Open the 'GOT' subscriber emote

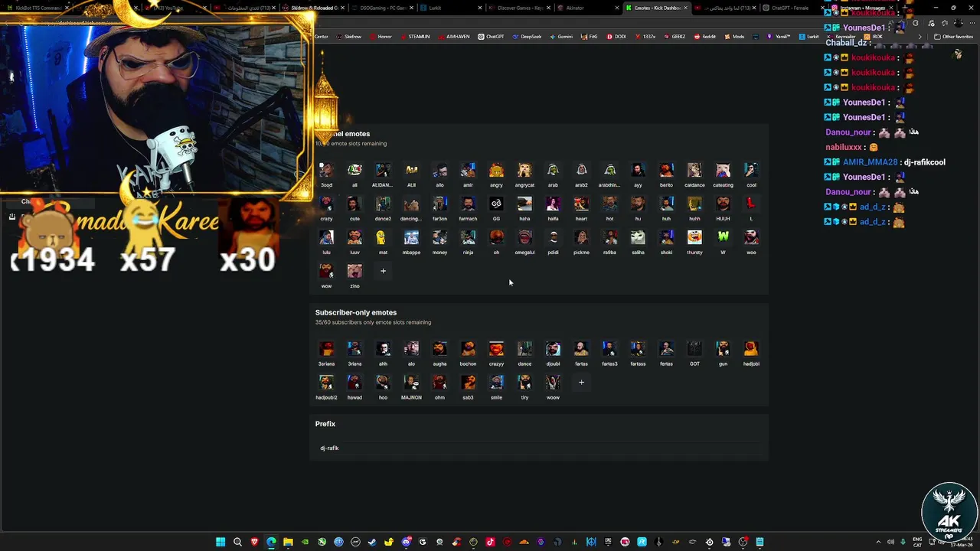tap(694, 349)
